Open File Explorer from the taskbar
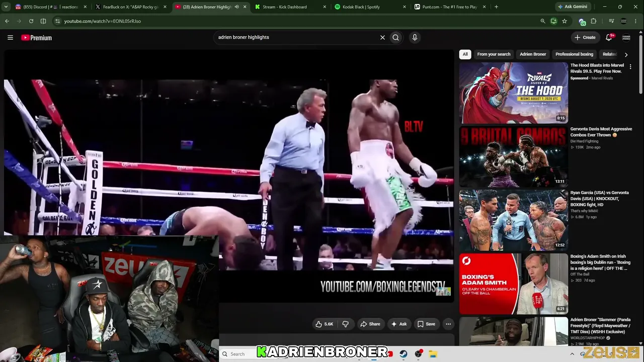 click(x=433, y=354)
